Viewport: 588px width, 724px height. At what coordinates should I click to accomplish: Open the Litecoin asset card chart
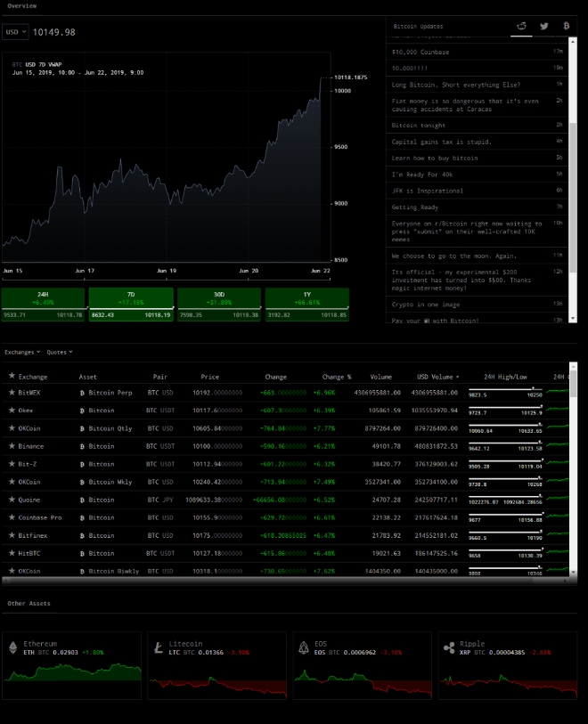[x=217, y=665]
